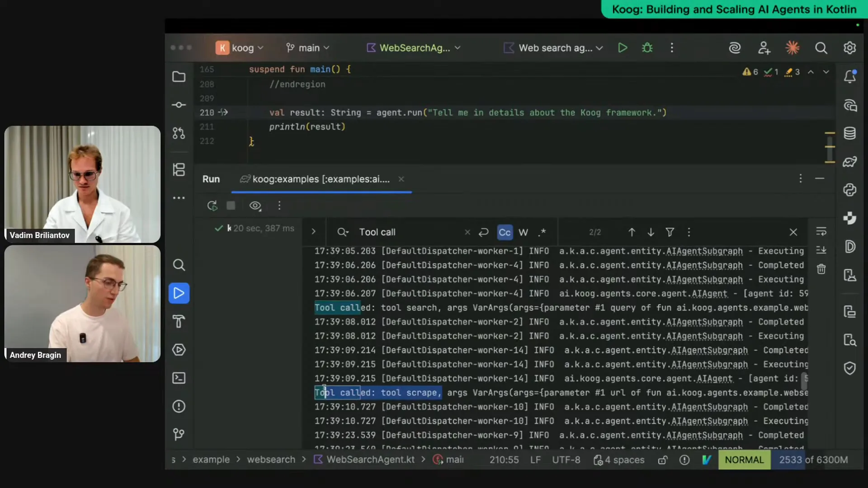Click the console vertical scrollbar thumb

(x=805, y=381)
